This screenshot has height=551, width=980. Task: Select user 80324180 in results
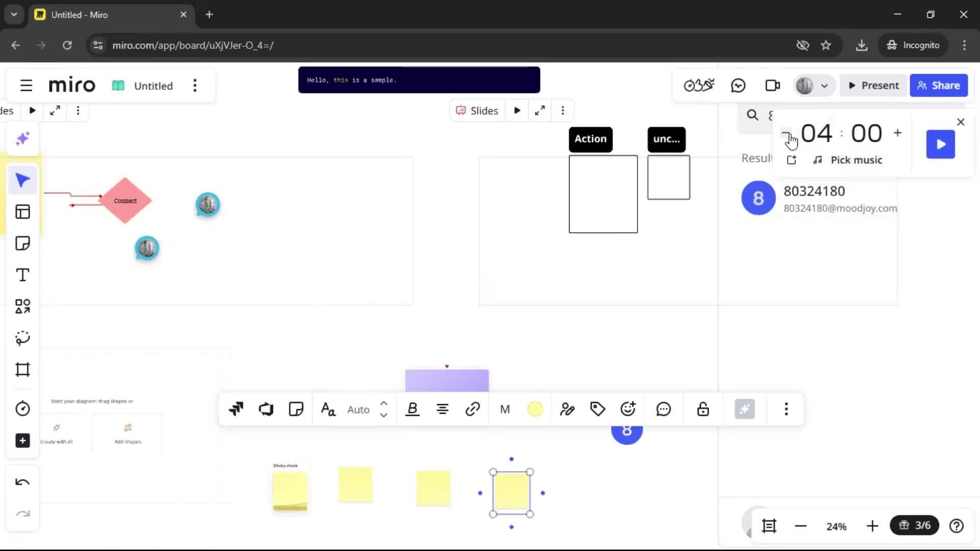pyautogui.click(x=819, y=198)
